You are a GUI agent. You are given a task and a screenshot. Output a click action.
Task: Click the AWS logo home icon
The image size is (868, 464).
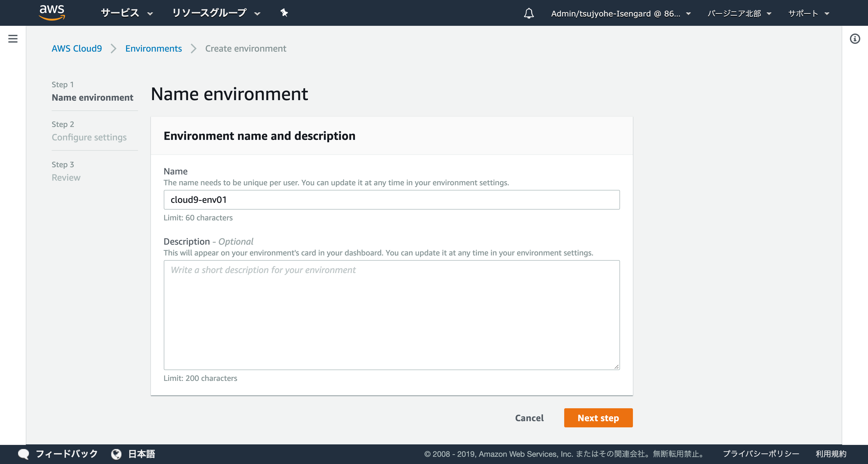pos(52,13)
